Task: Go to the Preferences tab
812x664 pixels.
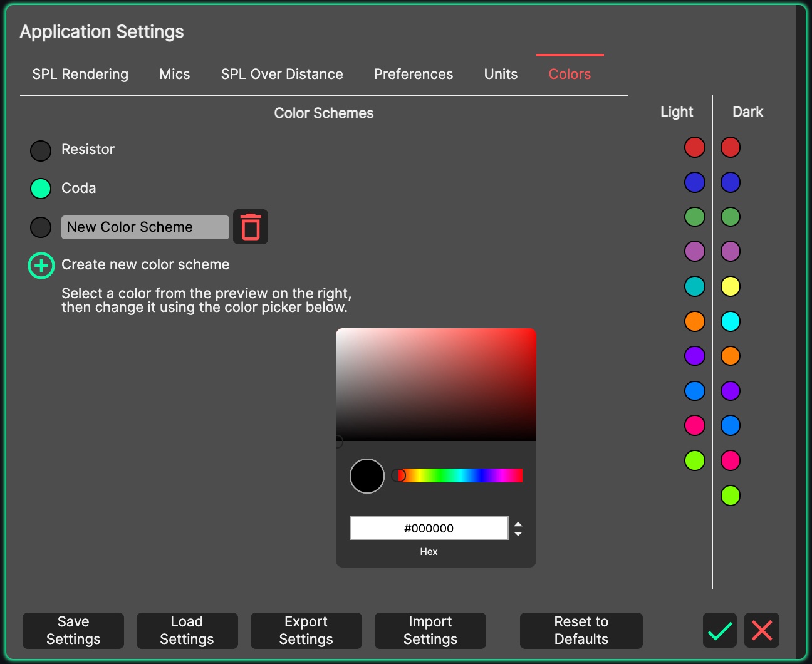Action: [x=414, y=74]
